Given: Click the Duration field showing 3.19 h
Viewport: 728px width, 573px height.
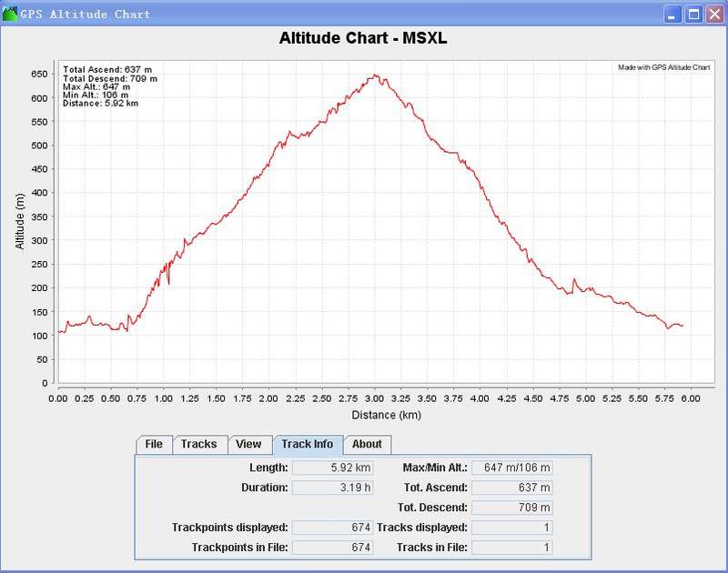Looking at the screenshot, I should [332, 488].
